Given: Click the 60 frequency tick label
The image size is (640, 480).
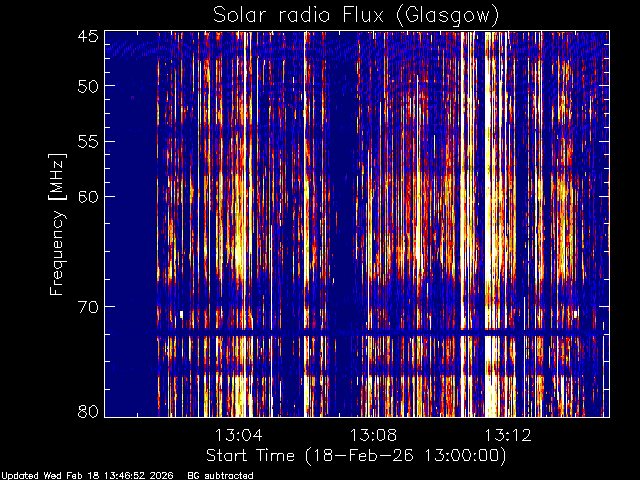Looking at the screenshot, I should click(88, 196).
